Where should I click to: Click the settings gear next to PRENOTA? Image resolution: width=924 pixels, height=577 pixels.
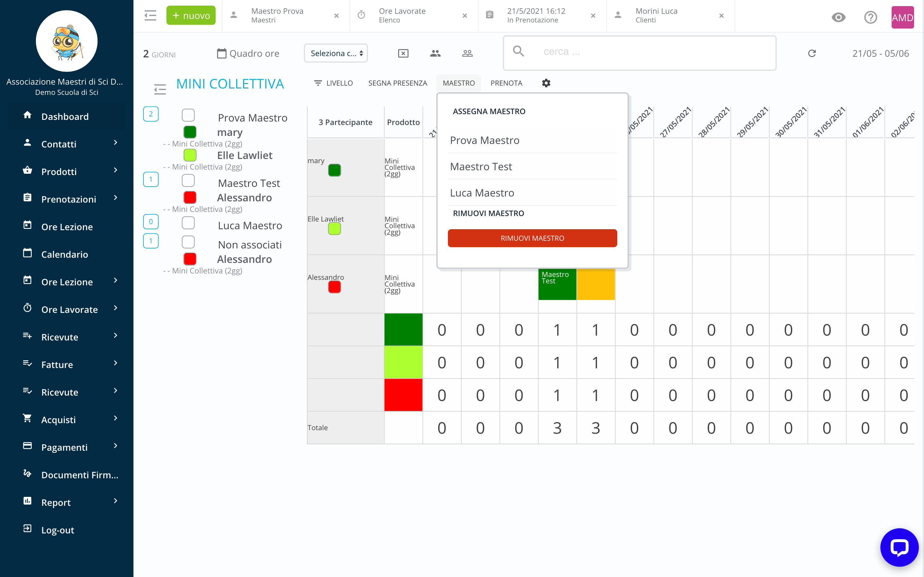coord(546,83)
